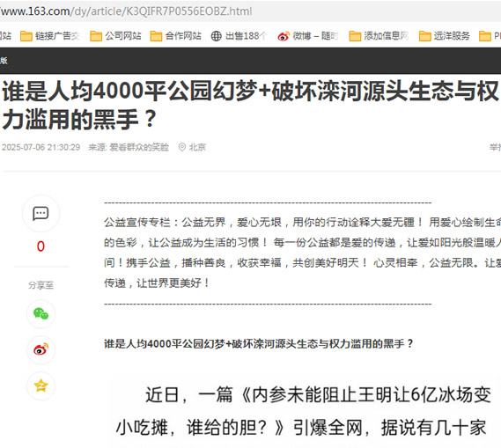This screenshot has width=501, height=448.
Task: Click the 举报 report link
Action: pos(495,147)
